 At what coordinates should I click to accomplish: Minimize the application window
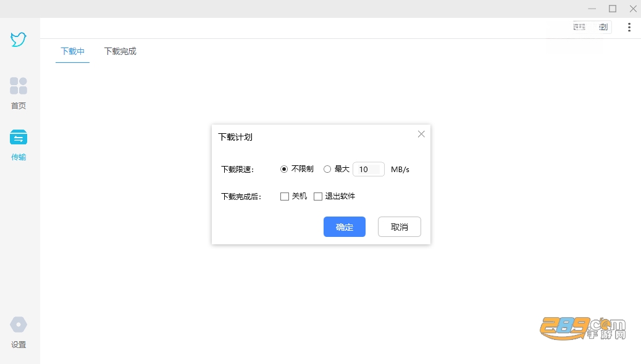(592, 9)
